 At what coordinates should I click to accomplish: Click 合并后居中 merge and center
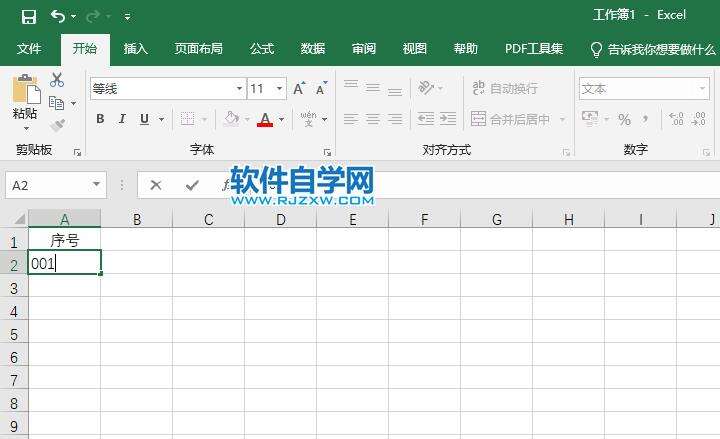(x=510, y=119)
